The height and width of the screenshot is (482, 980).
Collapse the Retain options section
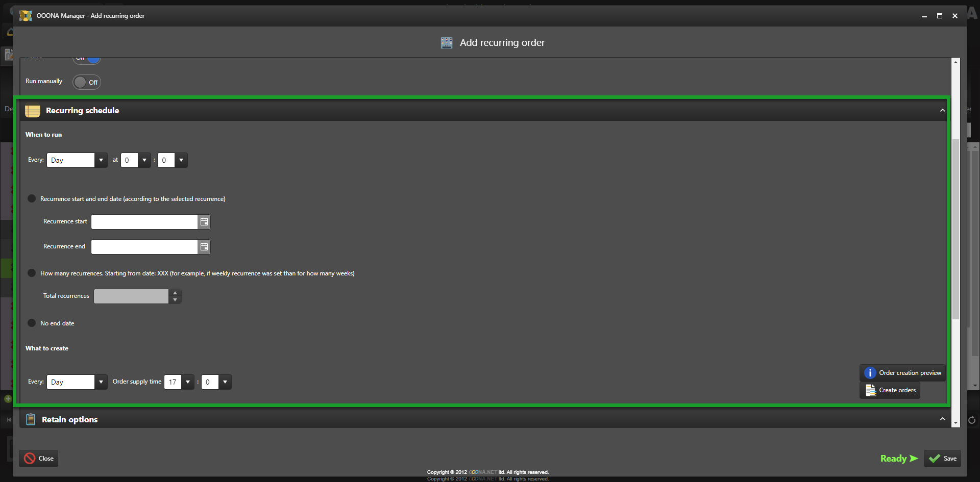coord(942,419)
